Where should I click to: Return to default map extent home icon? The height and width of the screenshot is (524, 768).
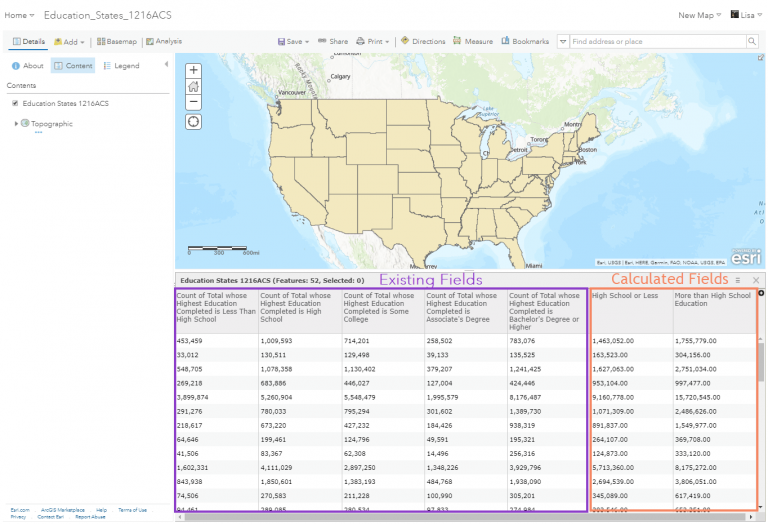click(193, 86)
